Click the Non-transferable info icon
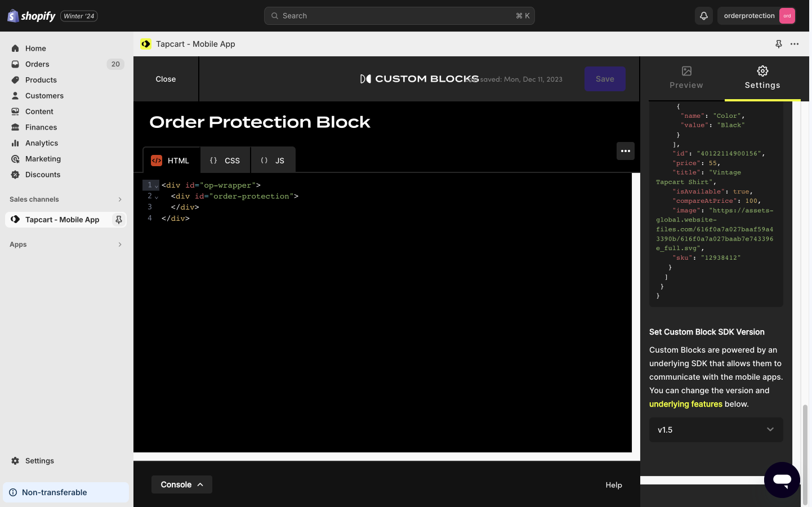Screen dimensions: 812x507 pyautogui.click(x=13, y=492)
